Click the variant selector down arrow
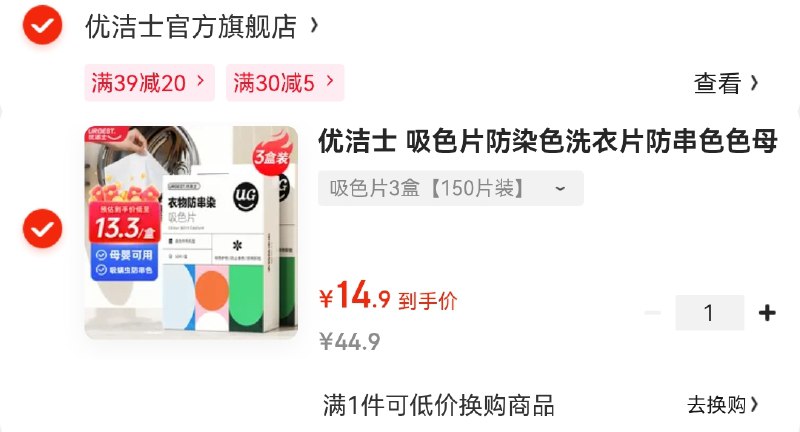Image resolution: width=800 pixels, height=432 pixels. tap(560, 189)
